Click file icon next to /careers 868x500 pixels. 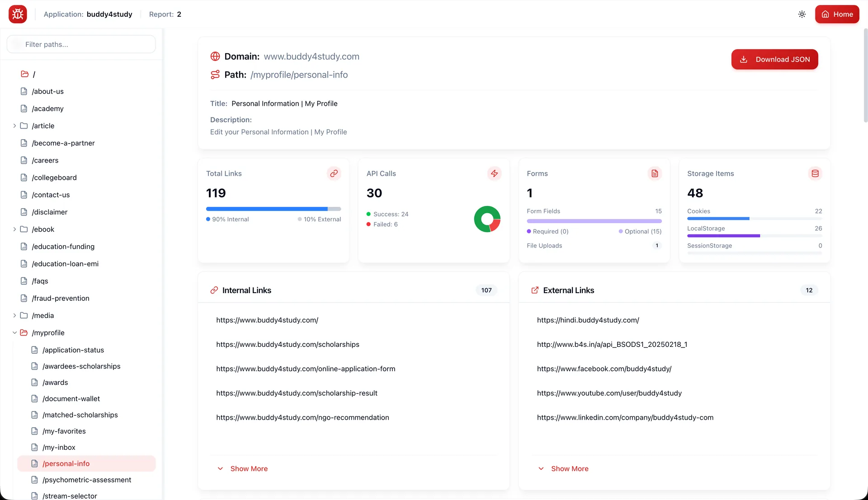click(x=24, y=160)
